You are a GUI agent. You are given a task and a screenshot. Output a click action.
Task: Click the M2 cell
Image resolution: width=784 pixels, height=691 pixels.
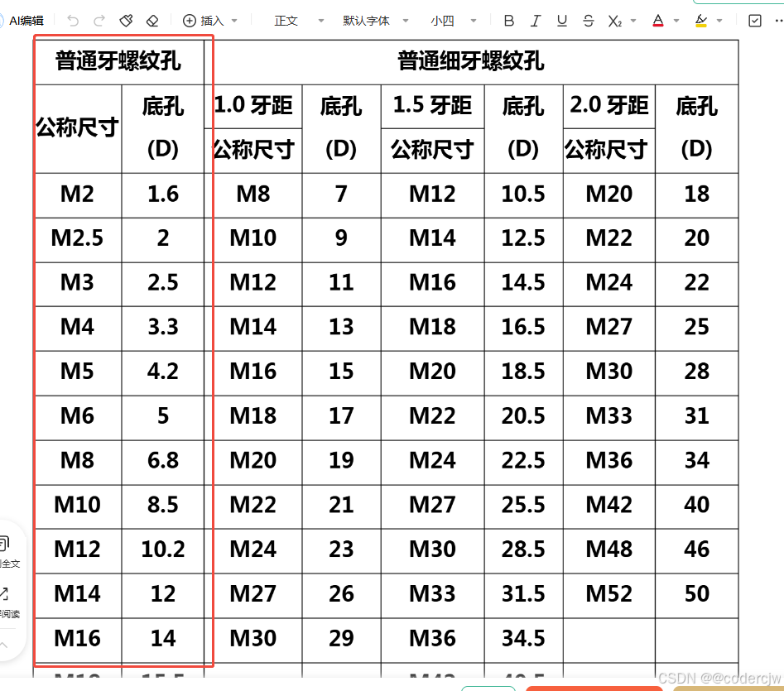tap(78, 194)
